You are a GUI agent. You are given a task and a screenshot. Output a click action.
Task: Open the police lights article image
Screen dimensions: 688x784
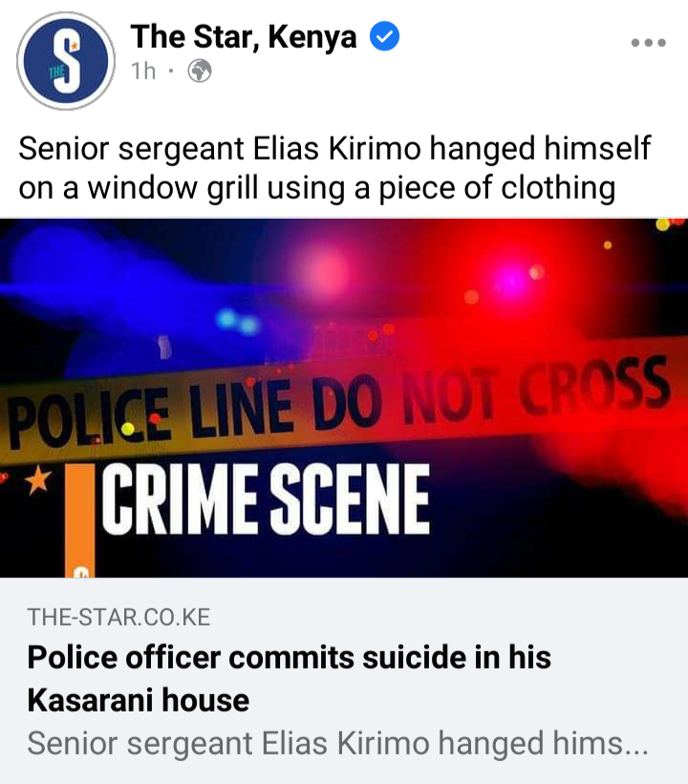(x=344, y=398)
